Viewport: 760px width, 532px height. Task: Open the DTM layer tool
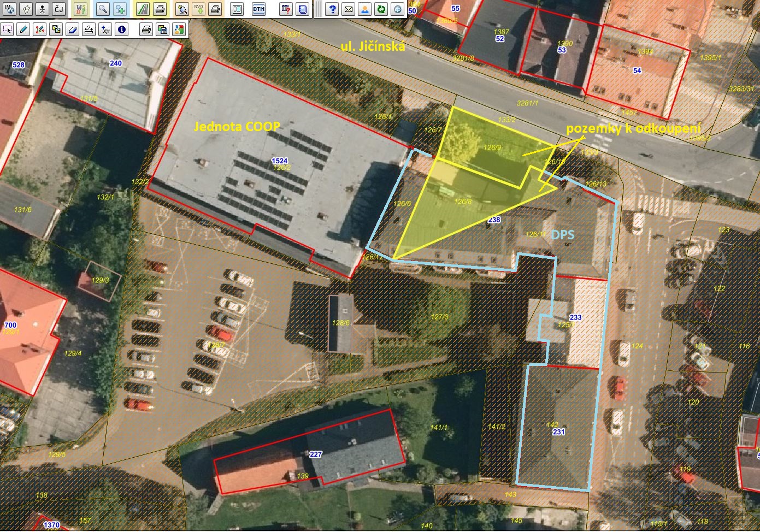tap(258, 9)
